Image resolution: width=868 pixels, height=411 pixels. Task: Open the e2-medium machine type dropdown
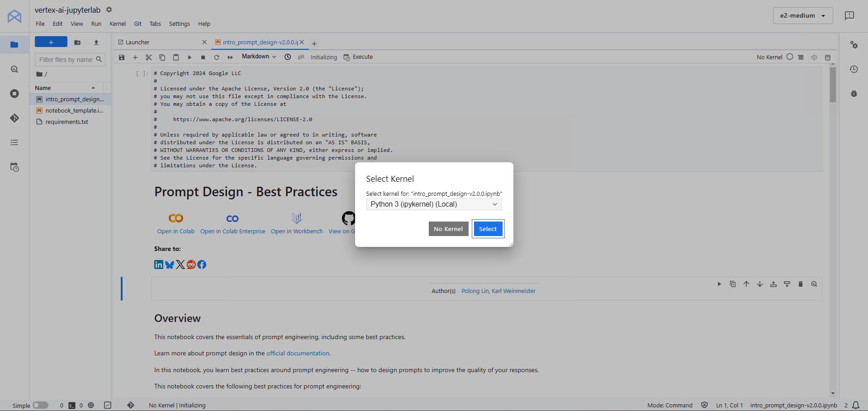coord(802,15)
